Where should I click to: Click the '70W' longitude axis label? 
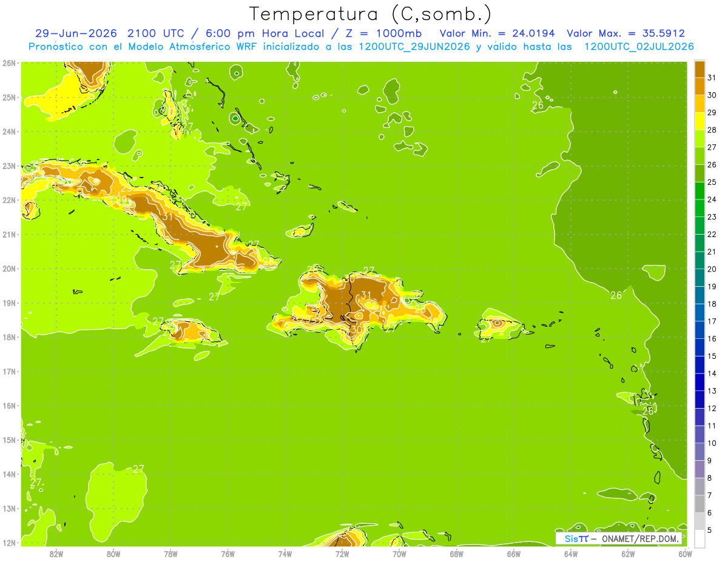(399, 554)
